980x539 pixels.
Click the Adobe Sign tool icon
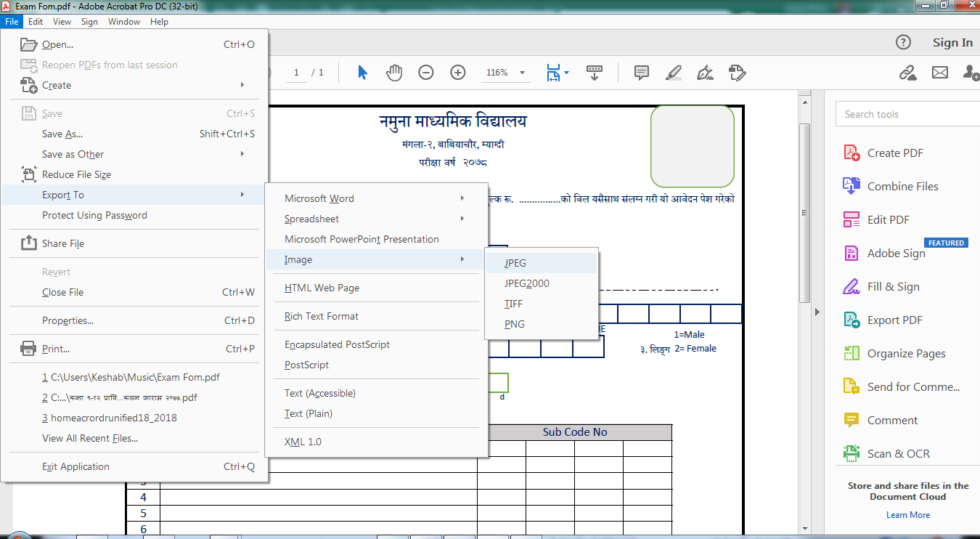point(851,253)
